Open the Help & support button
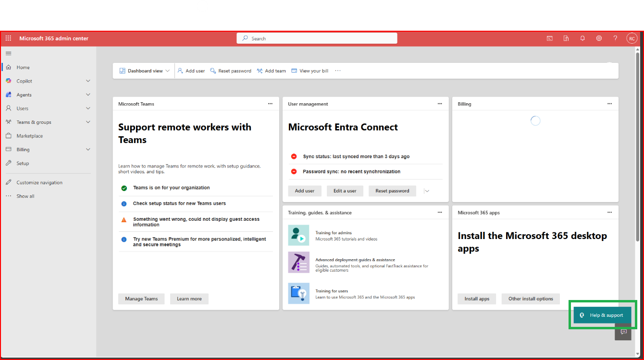Image resolution: width=644 pixels, height=360 pixels. point(603,315)
